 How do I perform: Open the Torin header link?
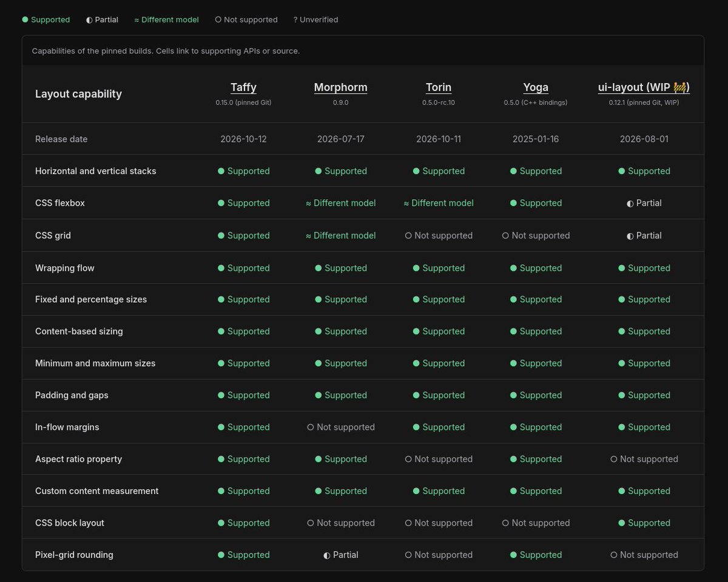click(x=439, y=87)
